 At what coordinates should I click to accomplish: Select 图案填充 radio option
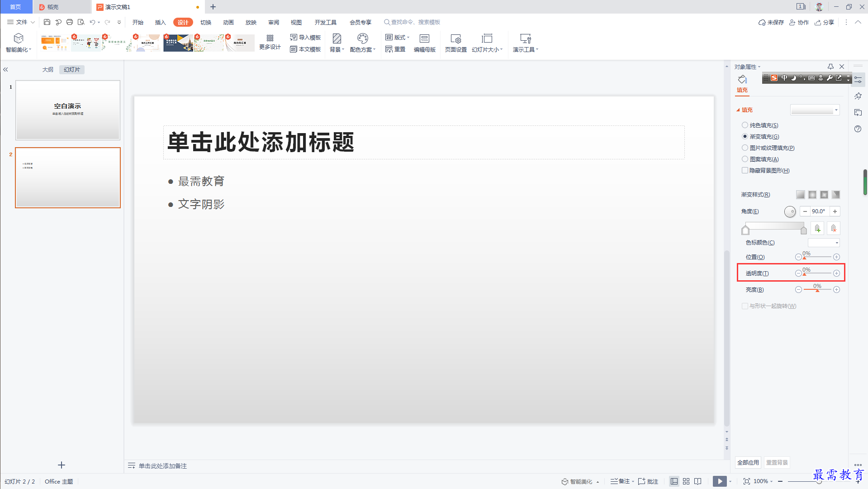pos(745,159)
